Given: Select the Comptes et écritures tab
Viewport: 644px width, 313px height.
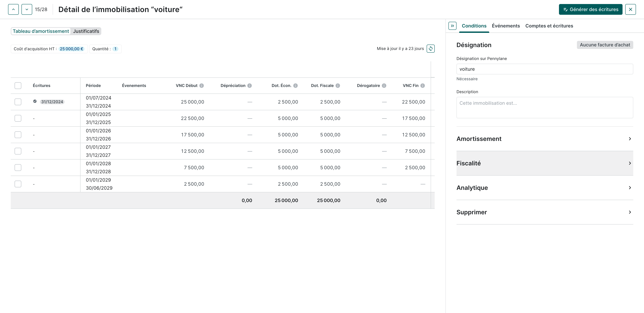Looking at the screenshot, I should tap(549, 26).
